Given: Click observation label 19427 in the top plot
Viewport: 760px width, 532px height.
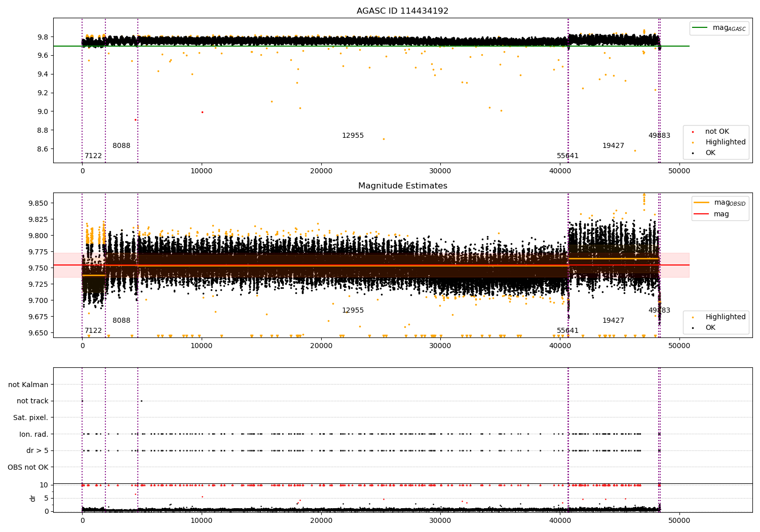Looking at the screenshot, I should click(613, 145).
